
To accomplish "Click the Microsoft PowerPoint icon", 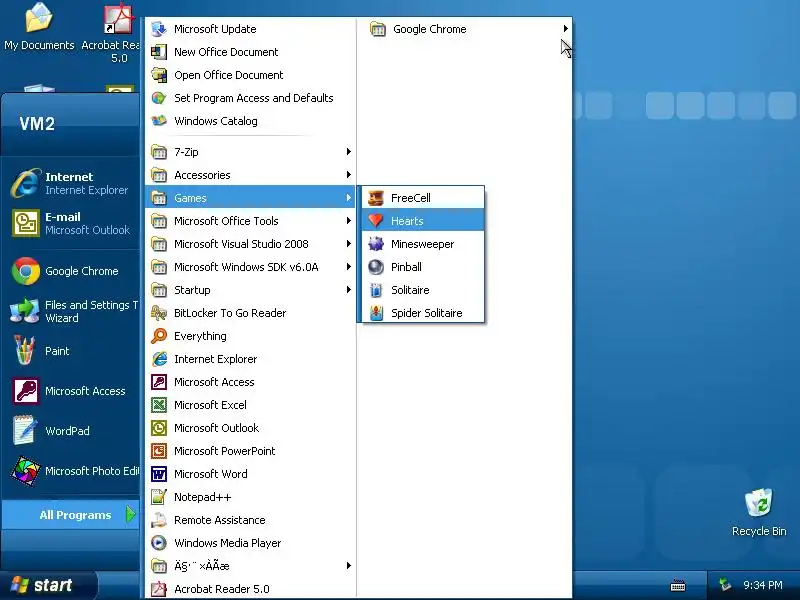I will pyautogui.click(x=159, y=451).
